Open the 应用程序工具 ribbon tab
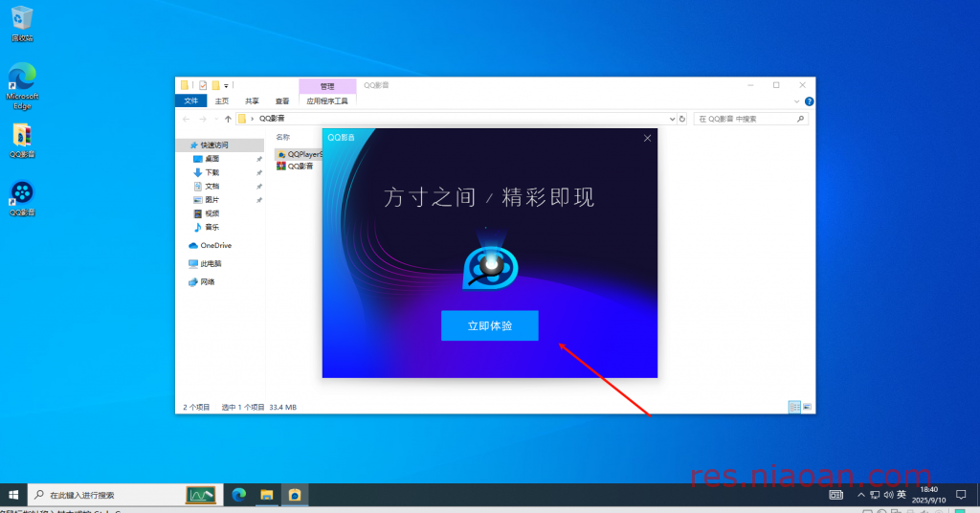Viewport: 980px width, 513px height. tap(327, 101)
